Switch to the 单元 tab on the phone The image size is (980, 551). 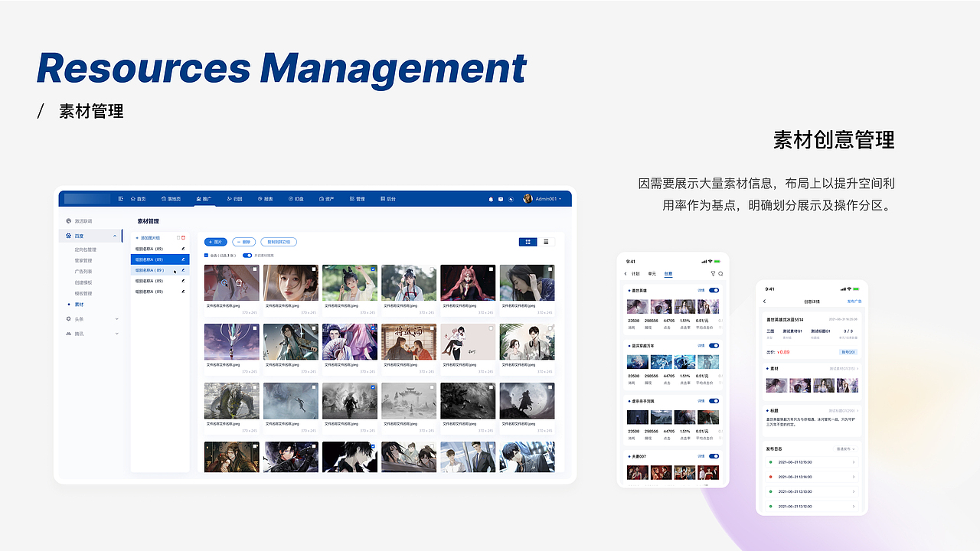pyautogui.click(x=652, y=273)
